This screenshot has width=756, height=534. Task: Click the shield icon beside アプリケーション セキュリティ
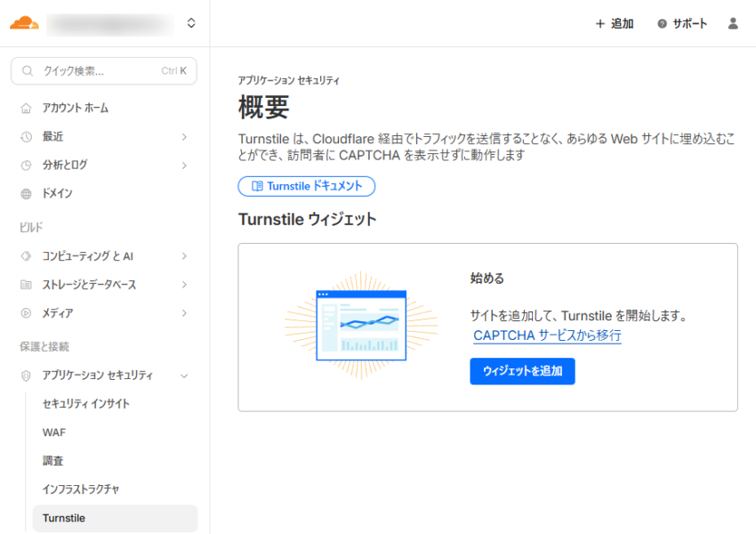(x=26, y=376)
